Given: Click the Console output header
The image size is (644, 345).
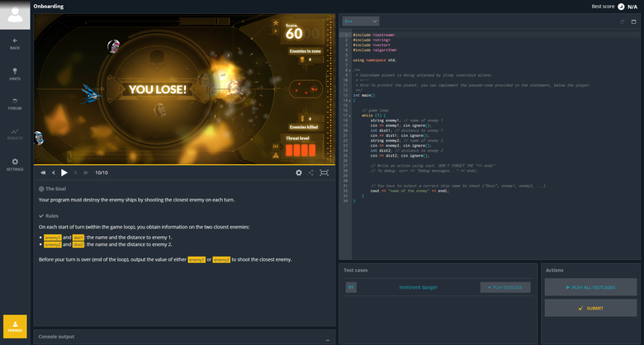Looking at the screenshot, I should pos(56,337).
